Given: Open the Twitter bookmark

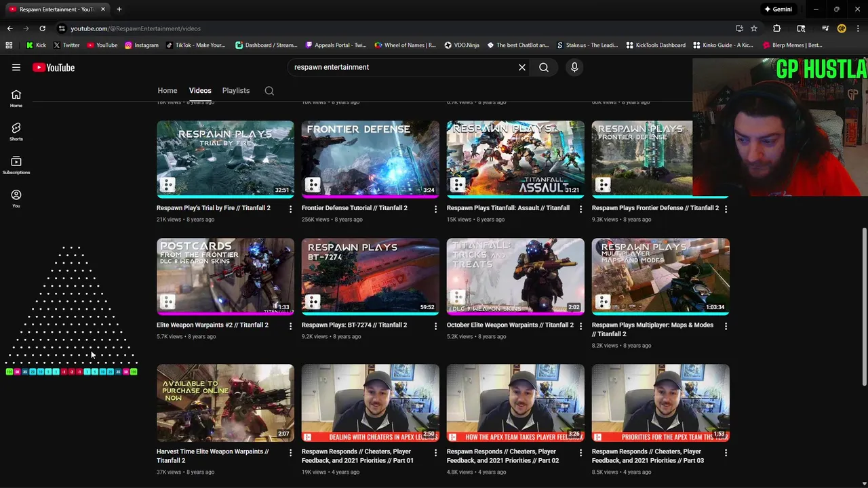Looking at the screenshot, I should (x=66, y=45).
